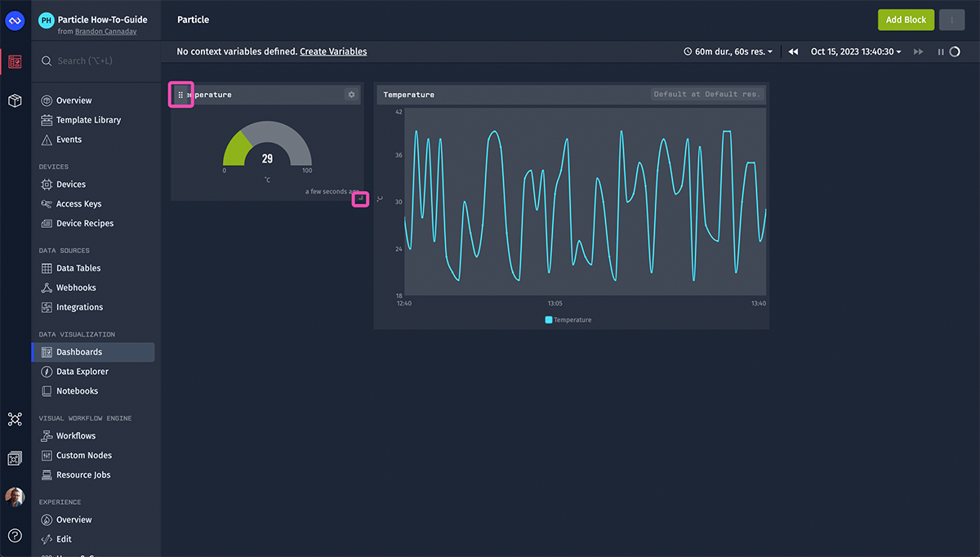Image resolution: width=980 pixels, height=557 pixels.
Task: Open the user profile avatar photo
Action: [15, 497]
